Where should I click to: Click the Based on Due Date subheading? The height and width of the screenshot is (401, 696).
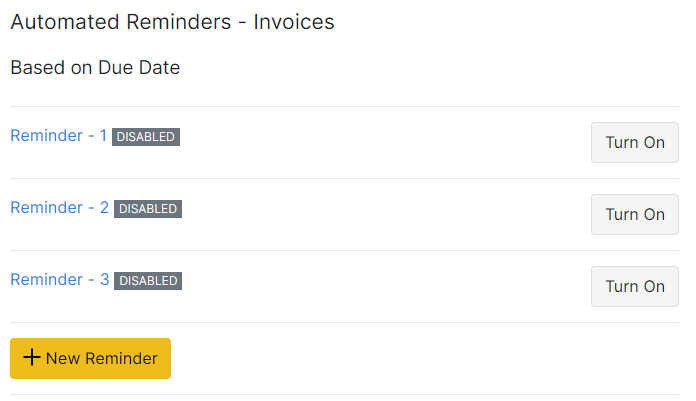click(x=95, y=68)
